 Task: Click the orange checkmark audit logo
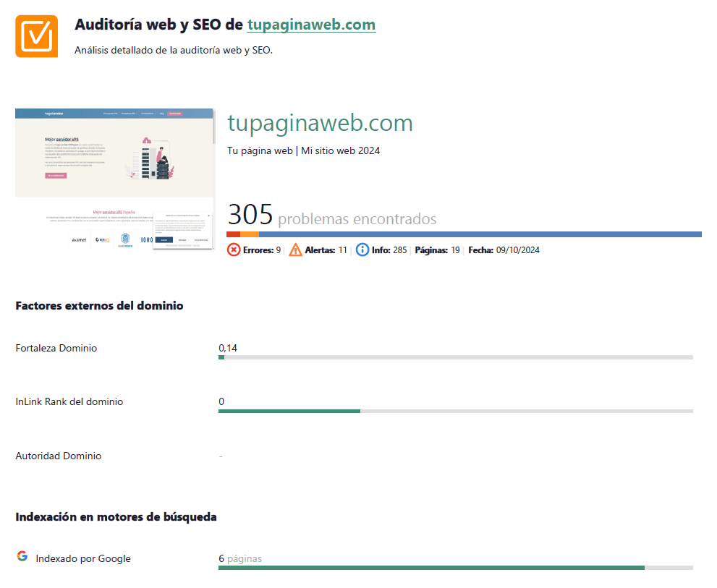point(36,35)
